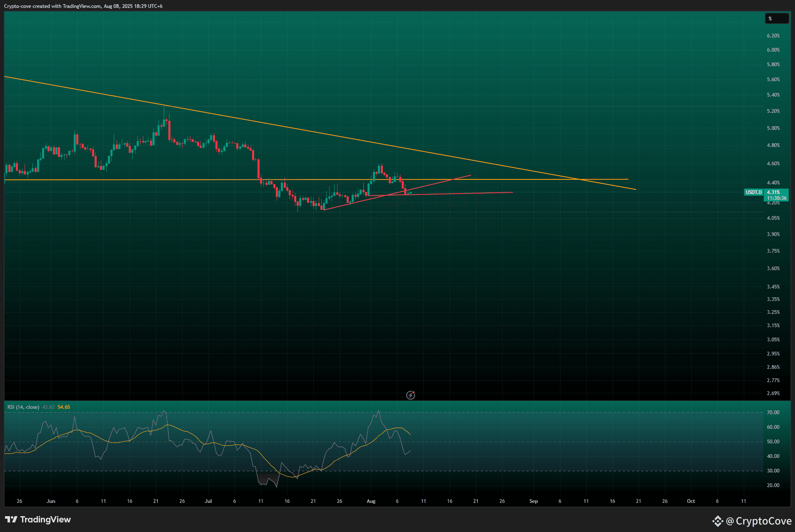Click the RSI 20.00 level label
Viewport: 795px width, 532px height.
tap(773, 485)
